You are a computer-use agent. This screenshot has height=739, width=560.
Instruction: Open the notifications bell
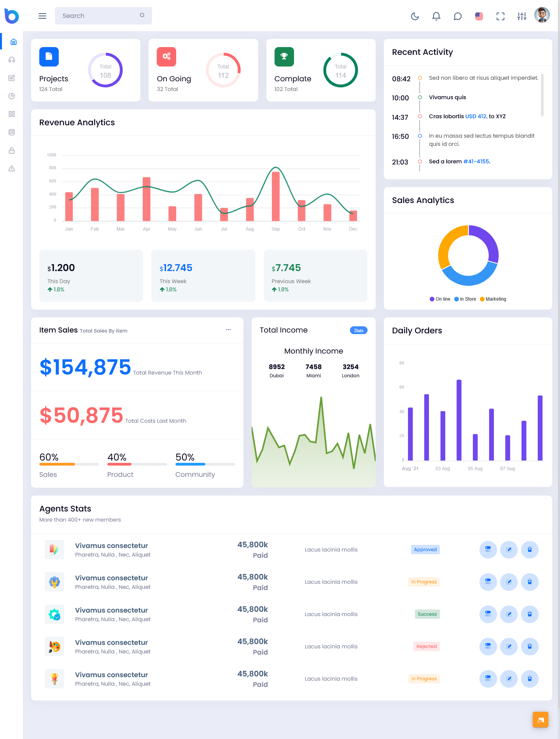point(436,16)
